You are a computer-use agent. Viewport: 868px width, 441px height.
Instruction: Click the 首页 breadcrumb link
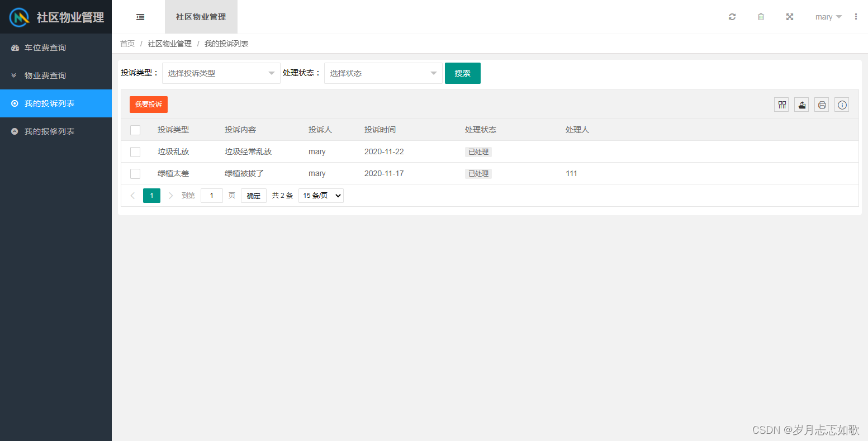(x=127, y=44)
